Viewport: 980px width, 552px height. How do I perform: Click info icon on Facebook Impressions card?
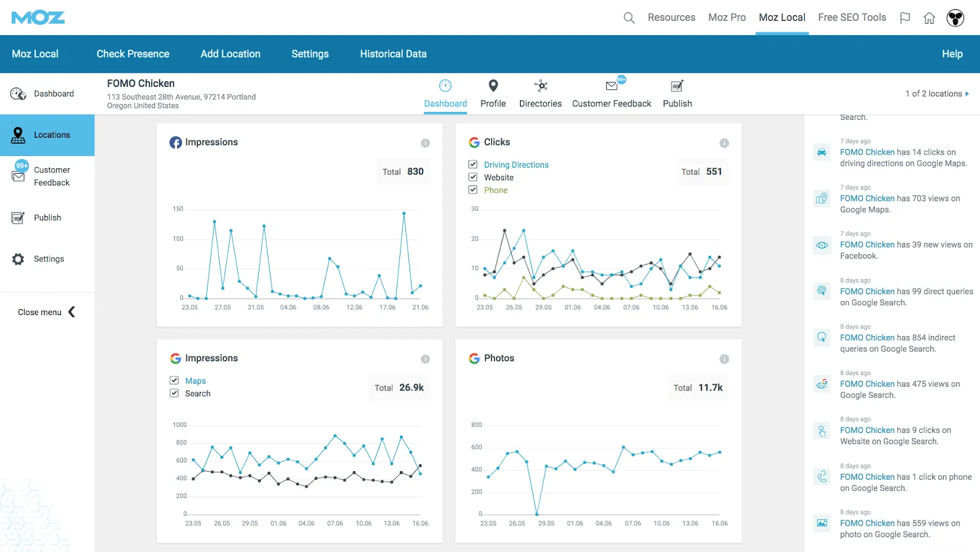(425, 143)
